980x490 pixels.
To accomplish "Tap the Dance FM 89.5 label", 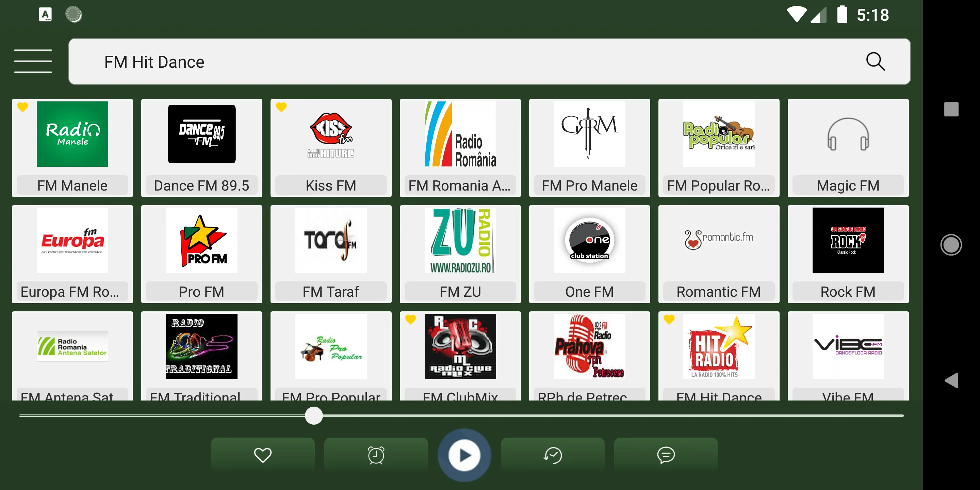I will (x=202, y=186).
